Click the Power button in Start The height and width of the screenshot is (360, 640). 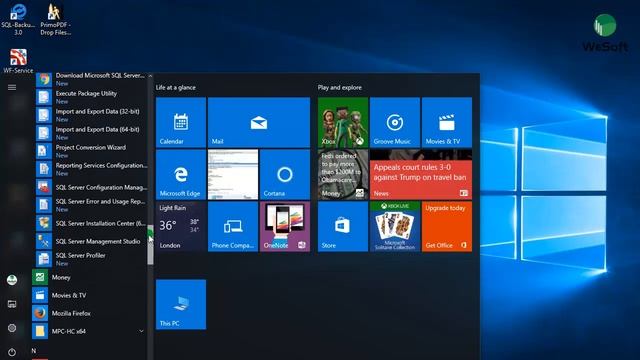pyautogui.click(x=12, y=352)
